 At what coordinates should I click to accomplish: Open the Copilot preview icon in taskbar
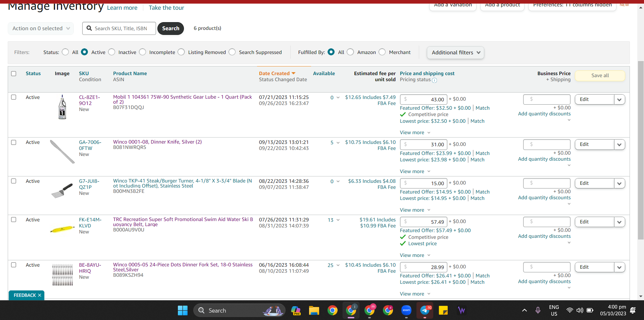tap(296, 310)
